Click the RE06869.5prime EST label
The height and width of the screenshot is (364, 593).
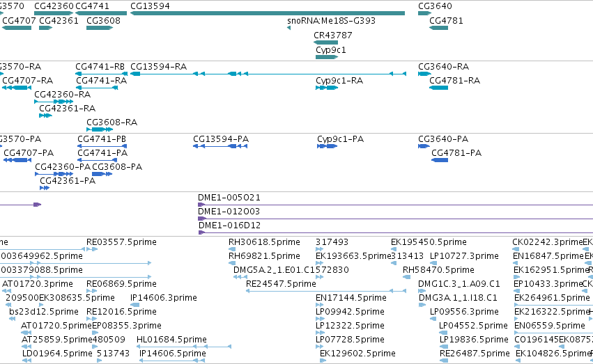(121, 284)
